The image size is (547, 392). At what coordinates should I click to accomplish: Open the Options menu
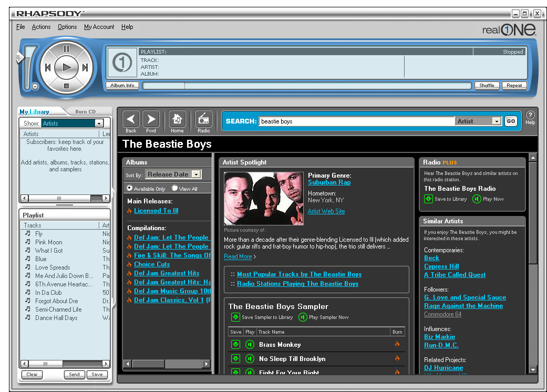(67, 27)
